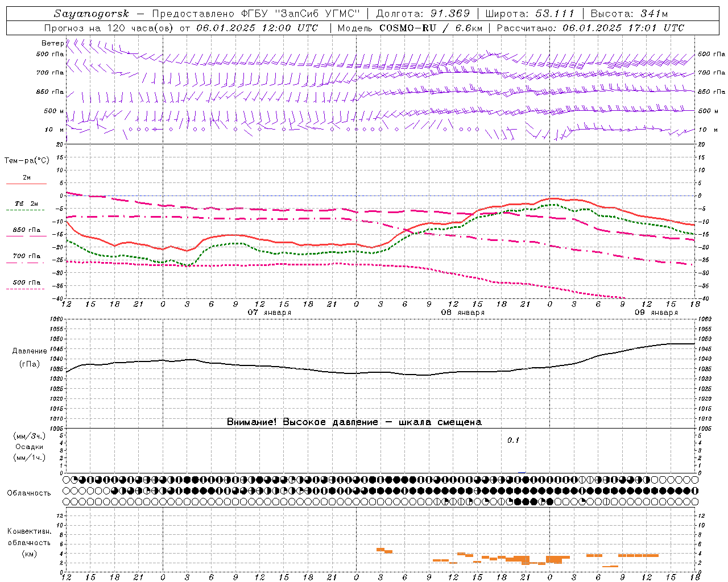
Task: Click the 'Ветер' wind panel label
Action: (x=53, y=43)
